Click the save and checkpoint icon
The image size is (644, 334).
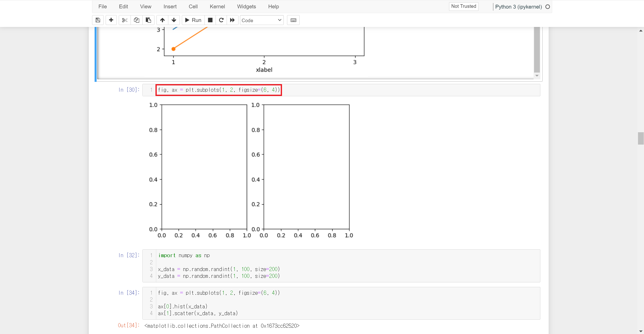click(x=98, y=20)
